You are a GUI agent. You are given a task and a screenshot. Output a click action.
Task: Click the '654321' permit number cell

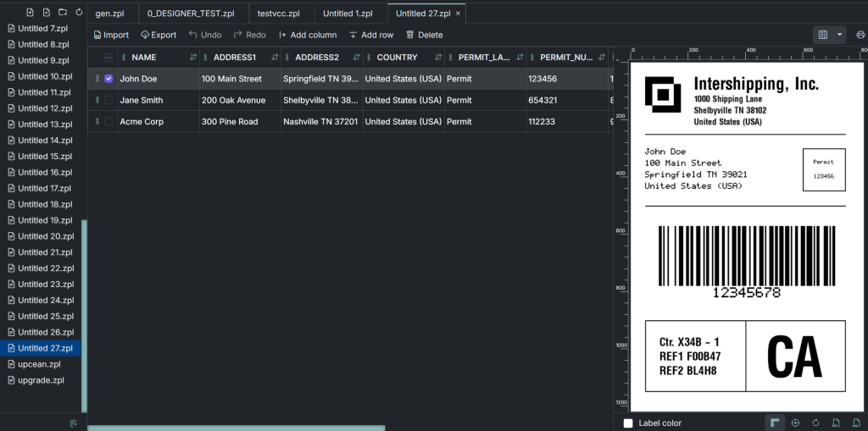click(567, 100)
